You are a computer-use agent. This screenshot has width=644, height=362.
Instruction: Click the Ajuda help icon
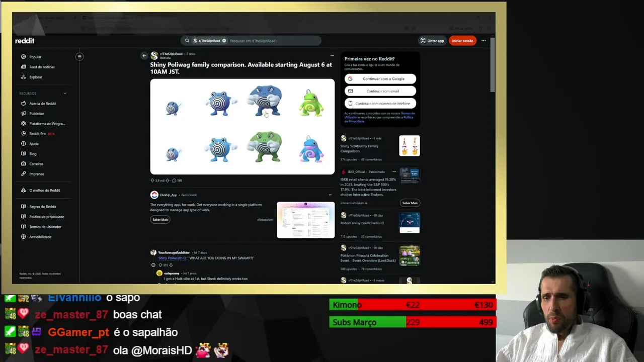(24, 144)
